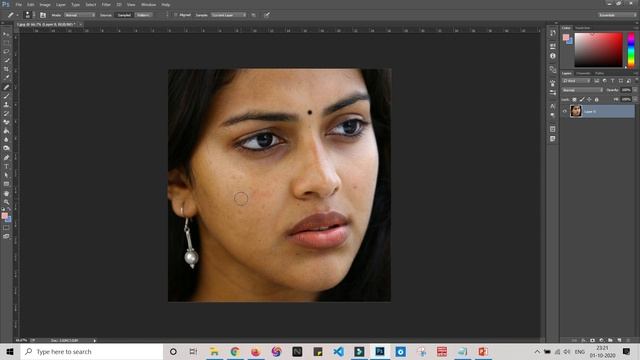Create a new layer from Layers panel
This screenshot has width=640, height=360.
619,340
